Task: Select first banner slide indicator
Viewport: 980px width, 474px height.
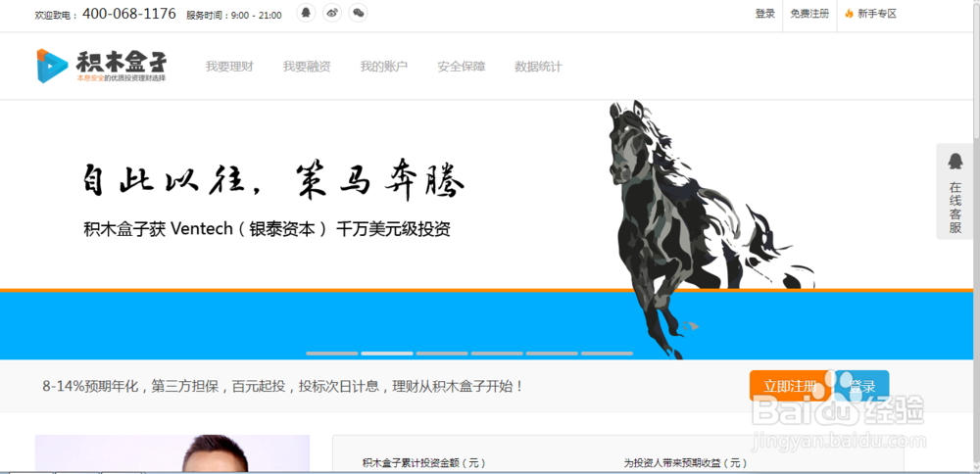Action: pos(332,354)
